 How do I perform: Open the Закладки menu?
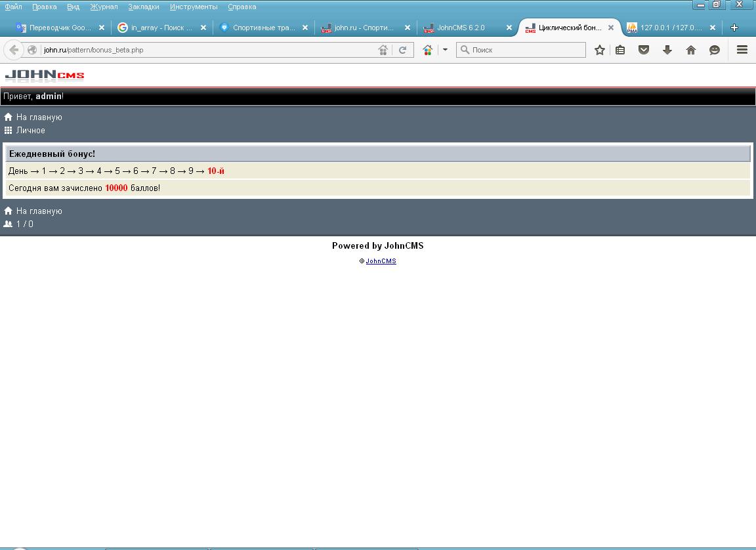(143, 7)
